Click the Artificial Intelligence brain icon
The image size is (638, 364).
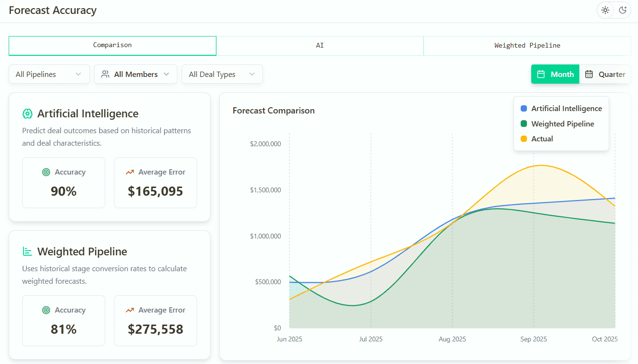coord(27,113)
